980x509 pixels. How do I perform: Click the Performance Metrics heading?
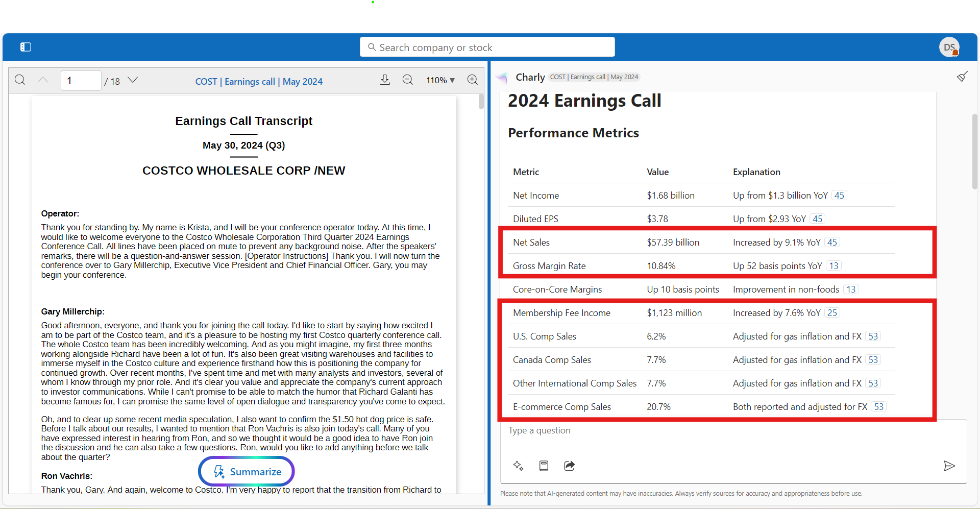(573, 133)
